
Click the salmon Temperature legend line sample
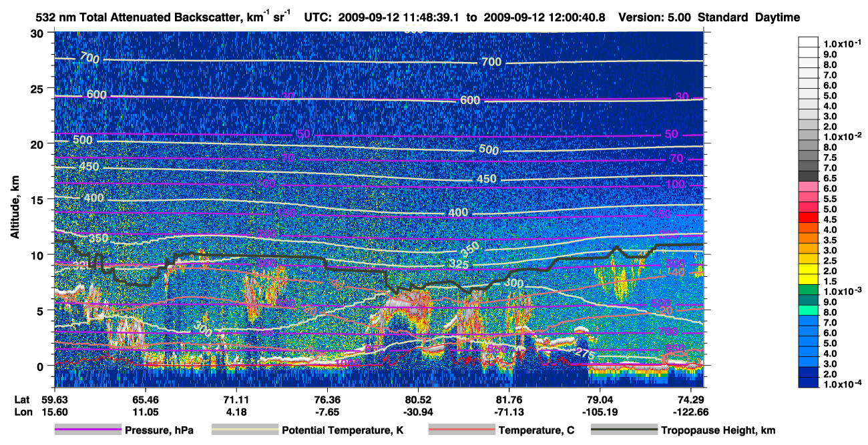[461, 430]
